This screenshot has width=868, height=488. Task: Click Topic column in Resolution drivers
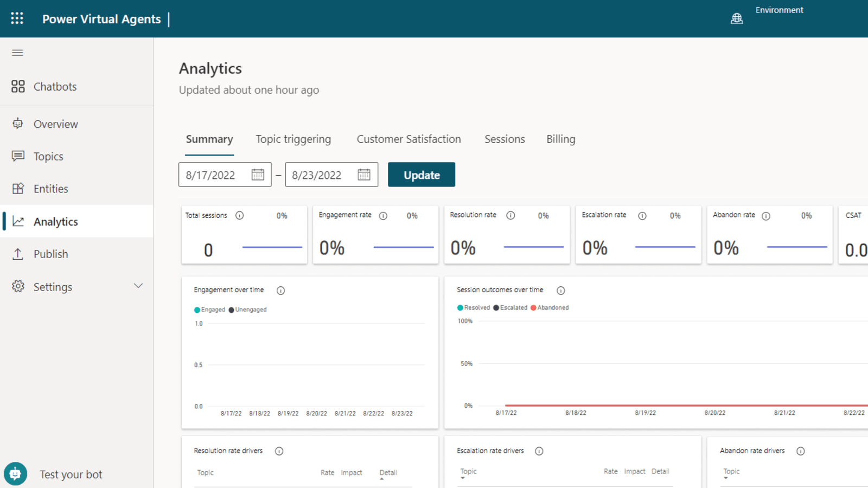point(205,473)
